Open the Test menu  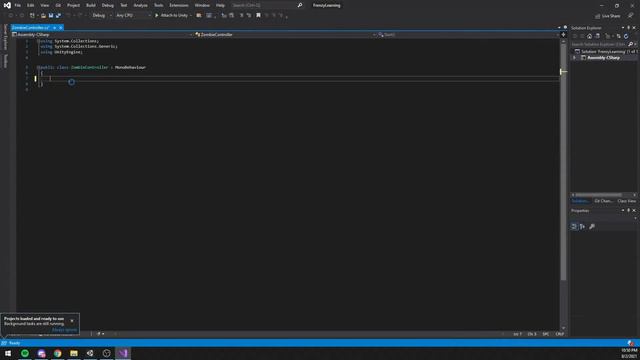point(124,5)
